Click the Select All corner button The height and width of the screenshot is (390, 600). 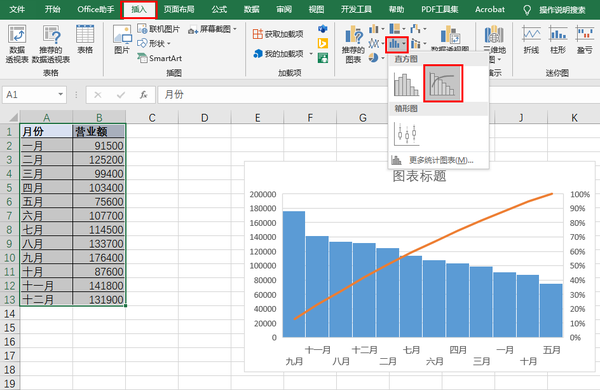(11, 117)
